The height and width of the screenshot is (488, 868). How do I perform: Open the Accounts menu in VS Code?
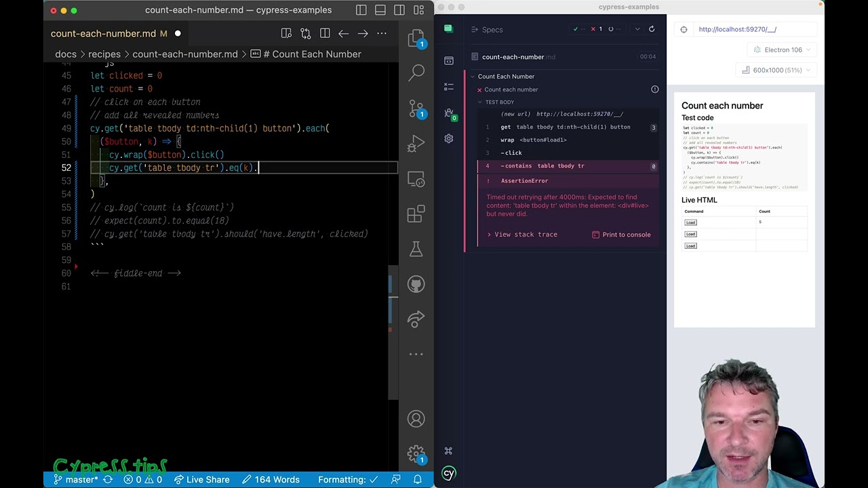point(416,419)
